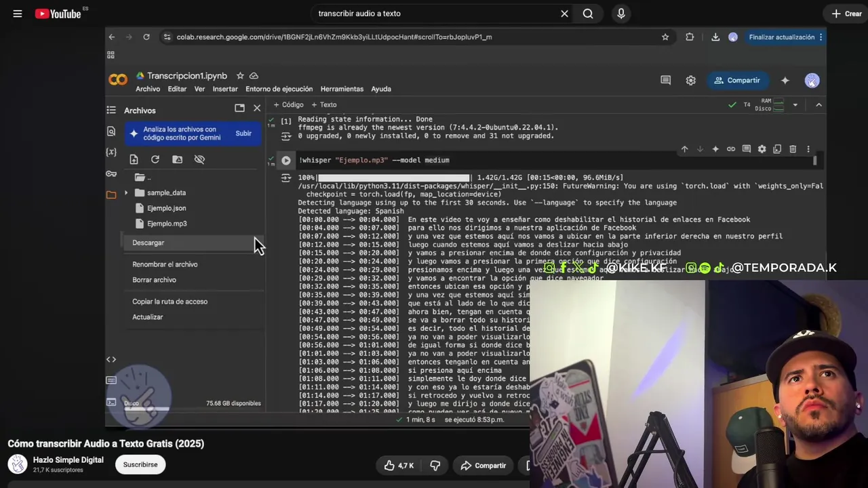868x488 pixels.
Task: Open the Ayuda menu
Action: click(x=381, y=89)
